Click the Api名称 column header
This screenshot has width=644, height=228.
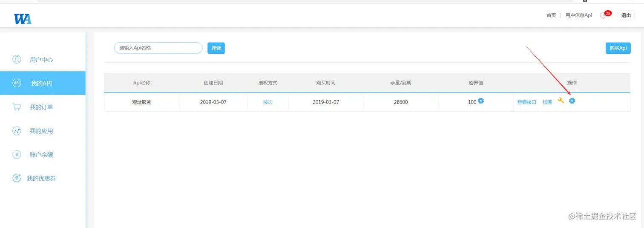pyautogui.click(x=142, y=83)
